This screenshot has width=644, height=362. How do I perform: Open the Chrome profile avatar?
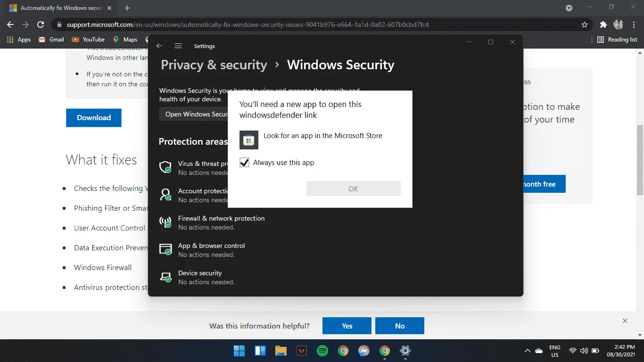(619, 25)
